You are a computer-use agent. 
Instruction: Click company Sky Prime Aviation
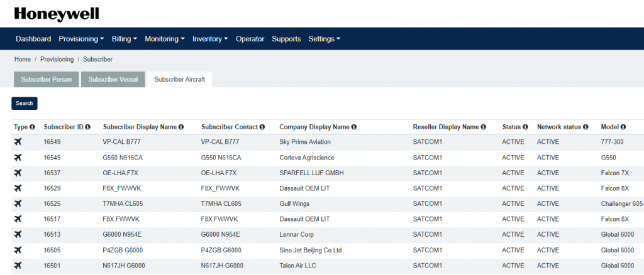(x=305, y=142)
